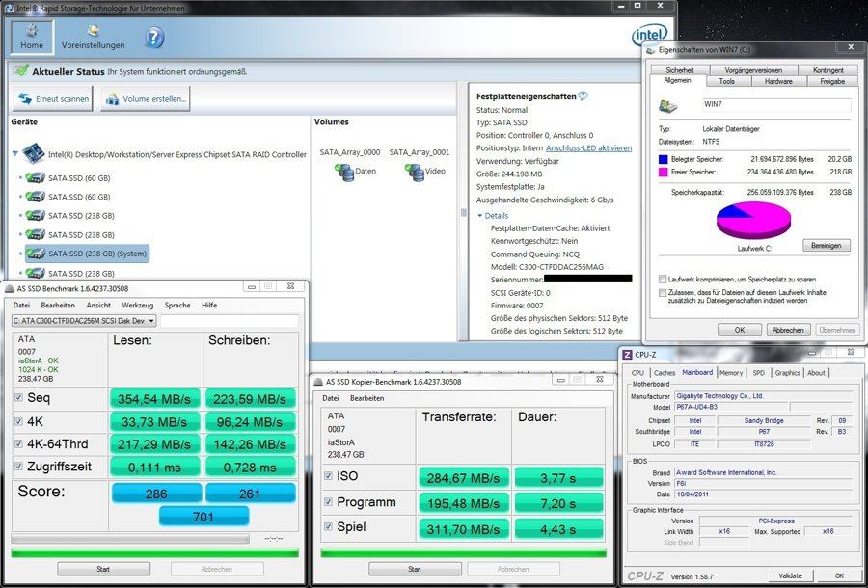Click the drive icon in WIN7 properties dialog
Image resolution: width=868 pixels, height=588 pixels.
click(668, 106)
